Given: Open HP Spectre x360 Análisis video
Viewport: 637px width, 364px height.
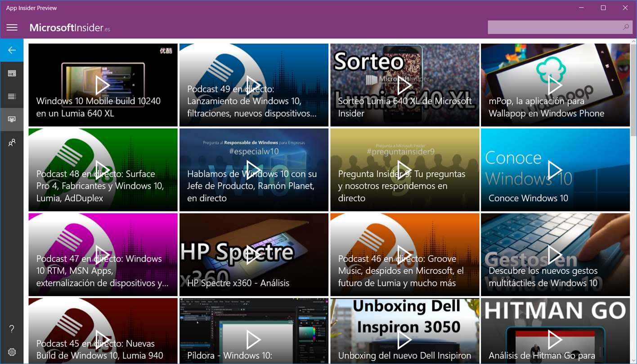Looking at the screenshot, I should tap(254, 255).
